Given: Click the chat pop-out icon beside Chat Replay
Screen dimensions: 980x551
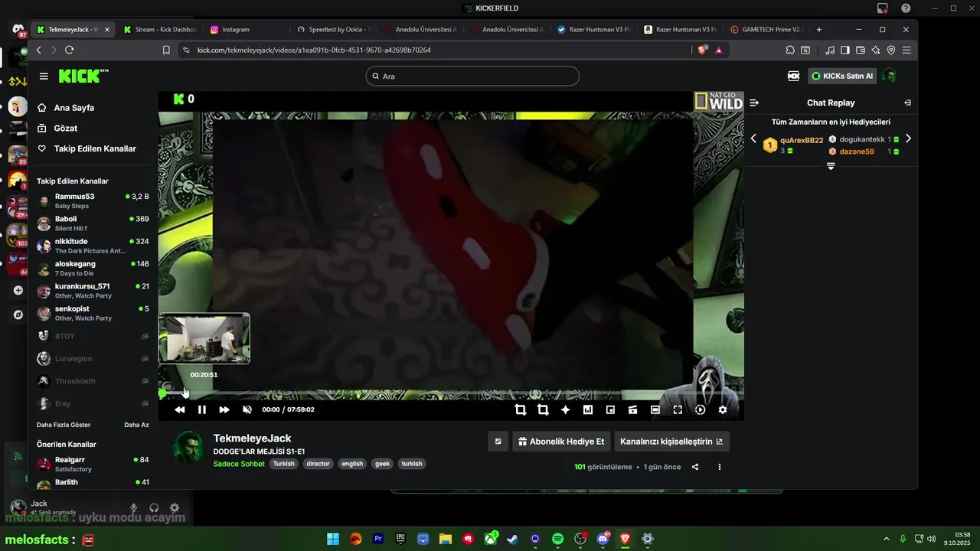Looking at the screenshot, I should tap(907, 103).
